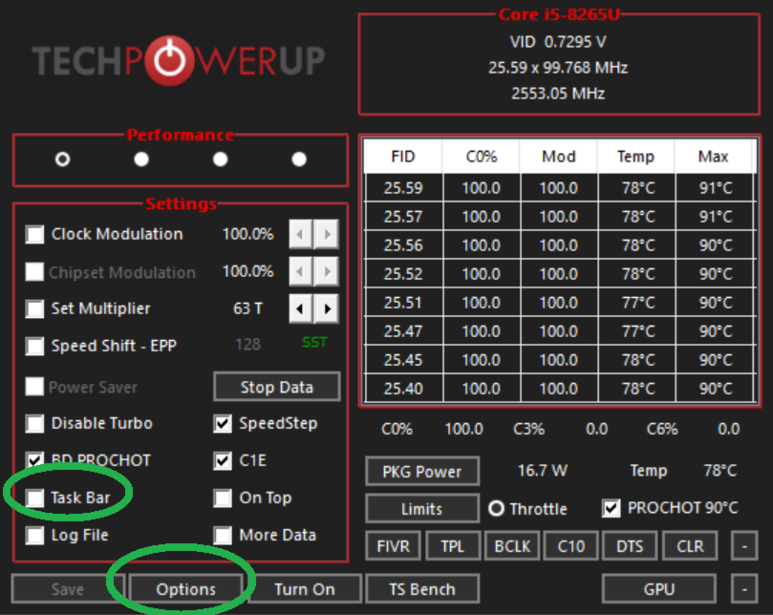Raise Set Multiplier using right arrow
773x615 pixels.
pos(327,308)
